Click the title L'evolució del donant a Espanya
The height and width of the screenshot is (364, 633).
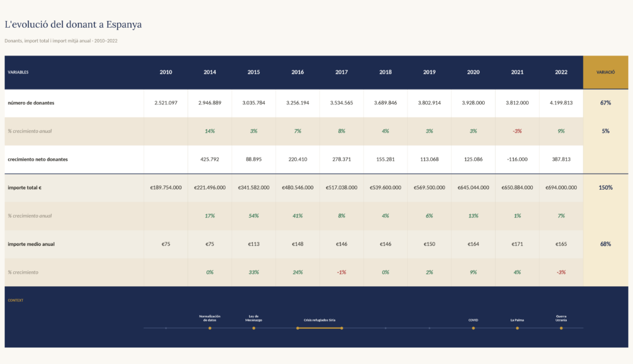coord(73,25)
